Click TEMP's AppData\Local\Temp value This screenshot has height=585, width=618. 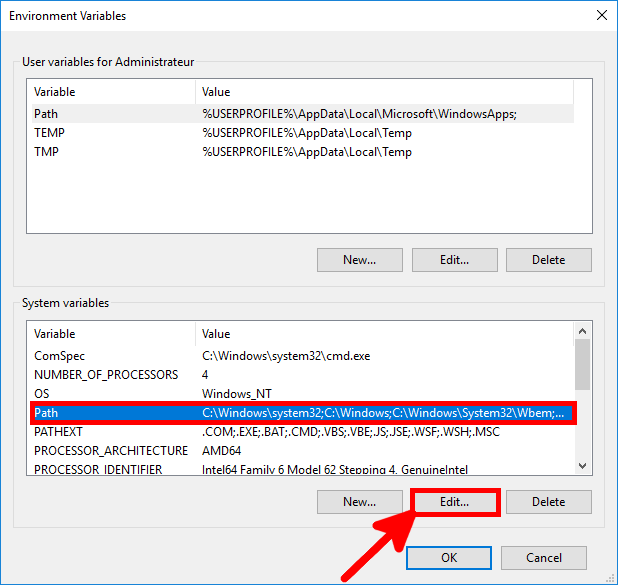pyautogui.click(x=307, y=133)
